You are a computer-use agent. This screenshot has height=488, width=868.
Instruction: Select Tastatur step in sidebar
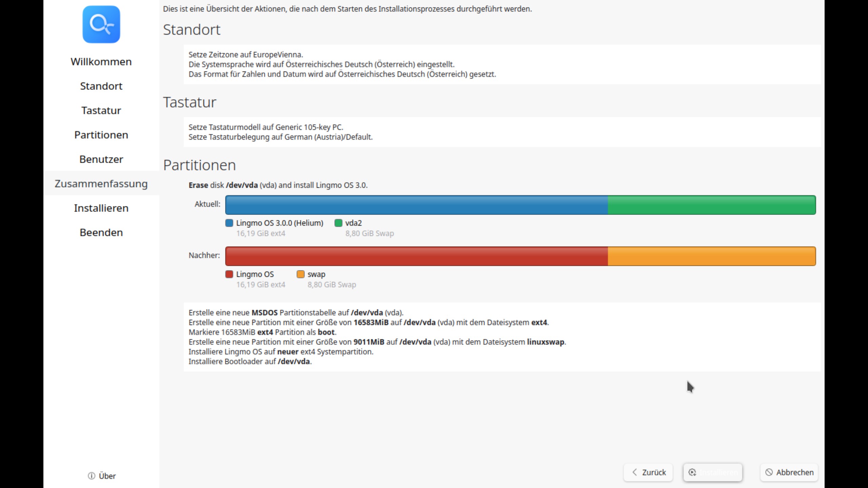[101, 110]
